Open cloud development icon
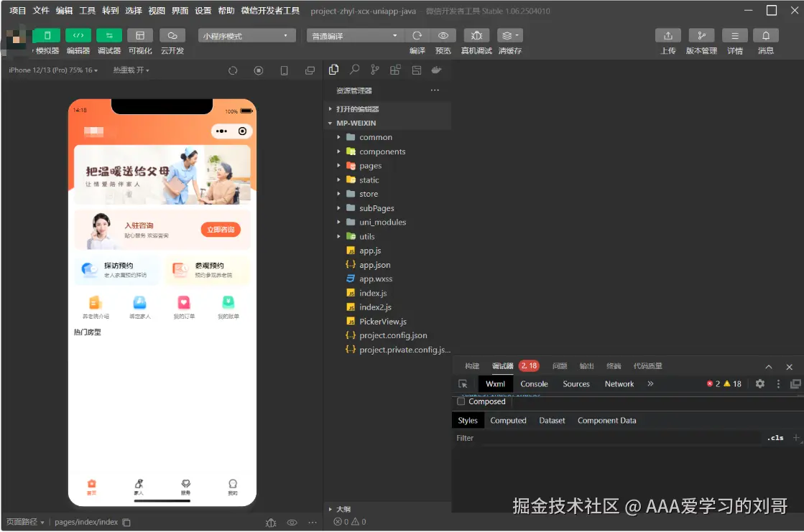The width and height of the screenshot is (804, 532). 172,35
